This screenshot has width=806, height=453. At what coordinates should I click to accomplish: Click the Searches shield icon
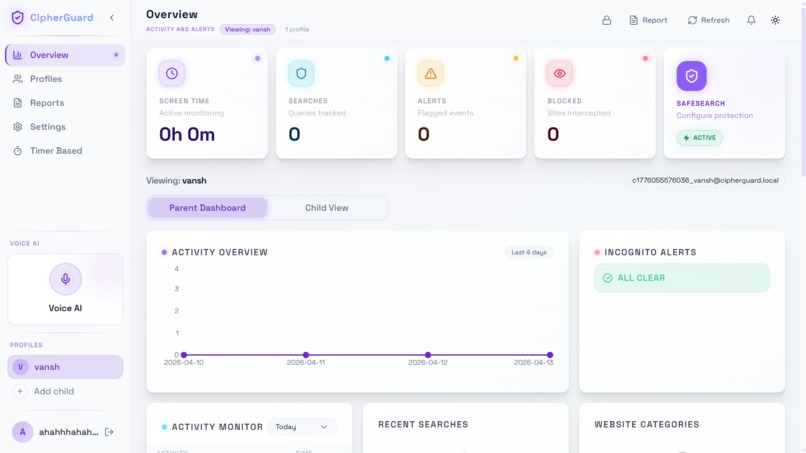(301, 74)
